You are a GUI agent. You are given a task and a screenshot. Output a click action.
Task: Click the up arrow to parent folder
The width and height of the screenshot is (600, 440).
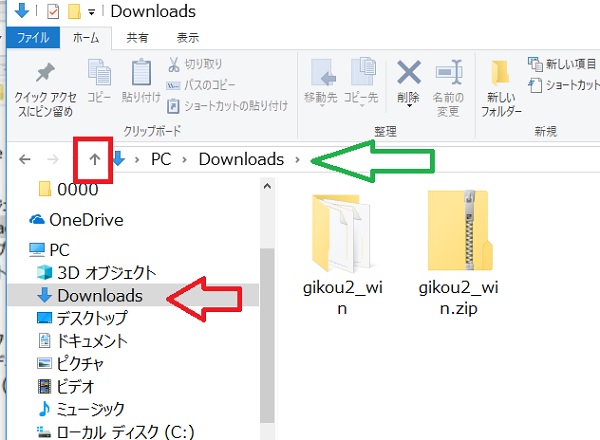point(93,159)
